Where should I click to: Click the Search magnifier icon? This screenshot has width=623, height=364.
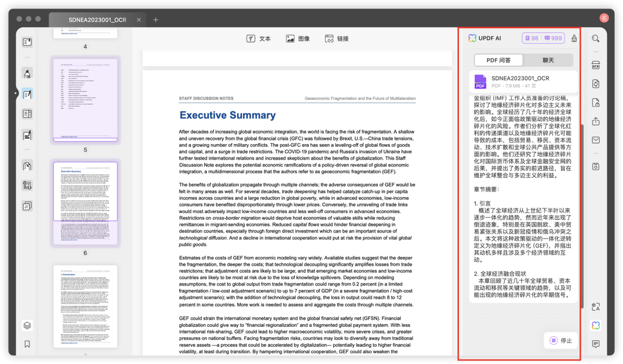[595, 38]
